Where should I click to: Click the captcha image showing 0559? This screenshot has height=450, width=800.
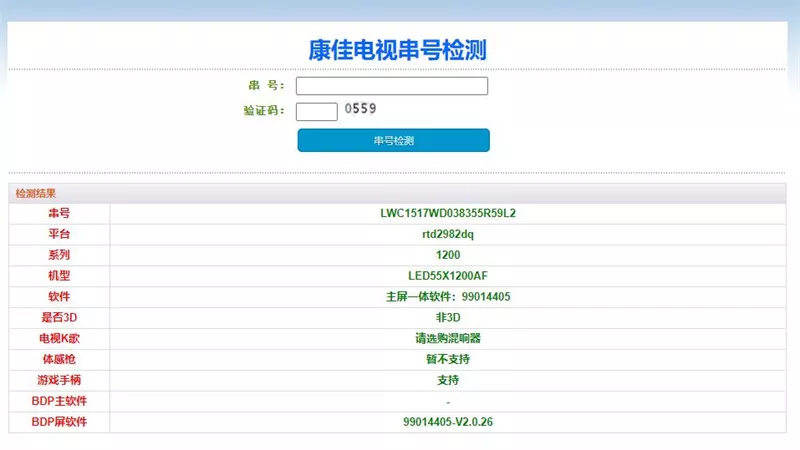pos(361,109)
